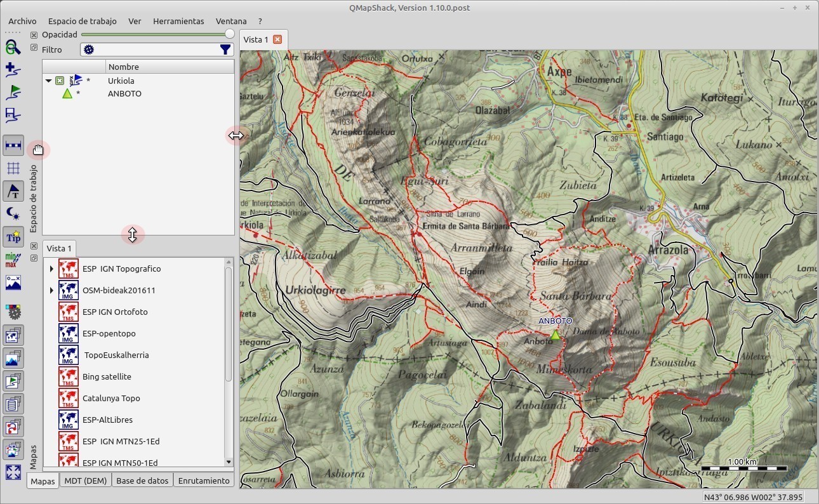Open the Ver menu
Image resolution: width=819 pixels, height=504 pixels.
(135, 21)
